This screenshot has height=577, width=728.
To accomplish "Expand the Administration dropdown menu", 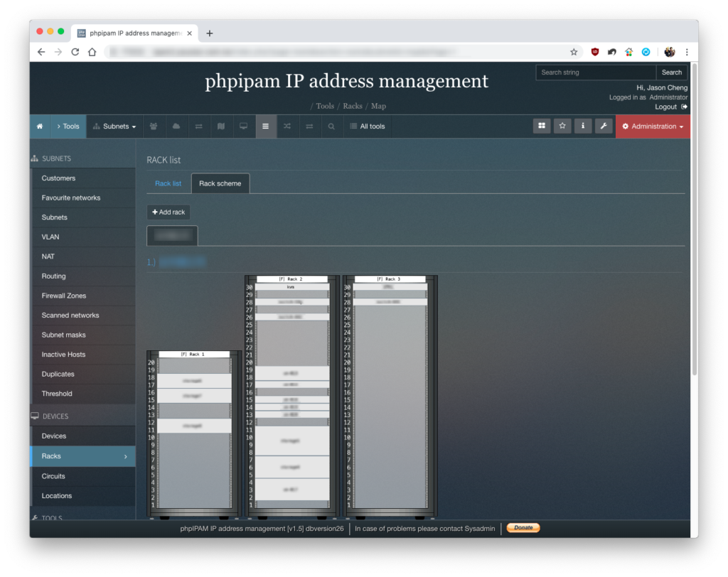I will (653, 126).
